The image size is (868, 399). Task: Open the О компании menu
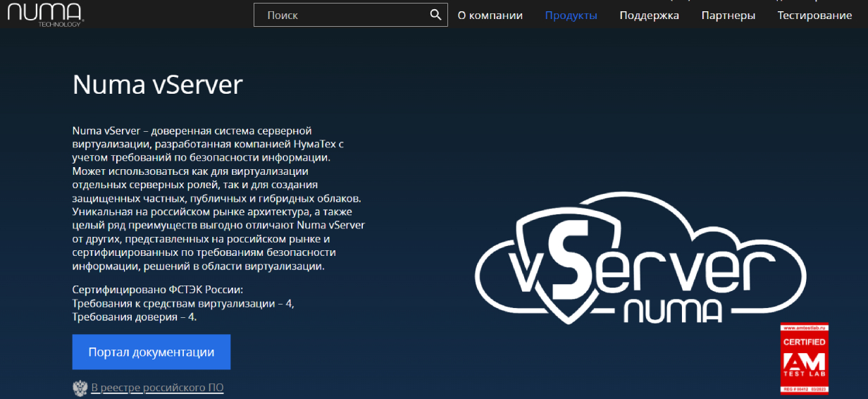(490, 16)
